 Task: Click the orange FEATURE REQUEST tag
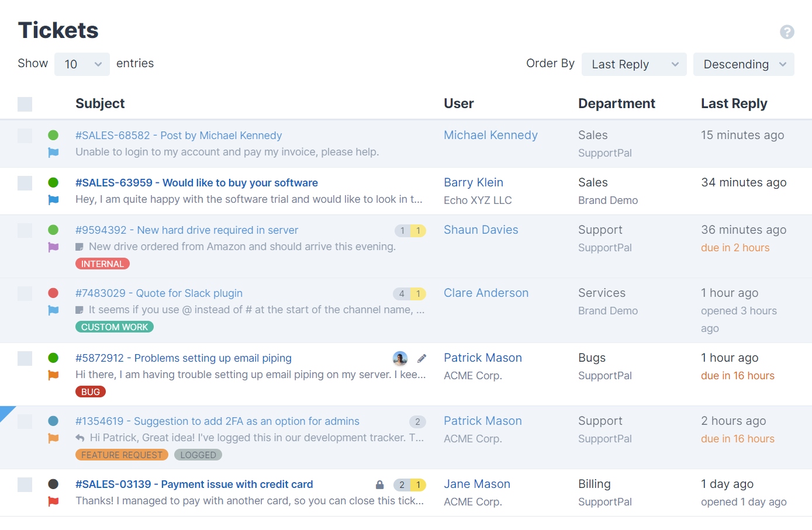click(122, 455)
